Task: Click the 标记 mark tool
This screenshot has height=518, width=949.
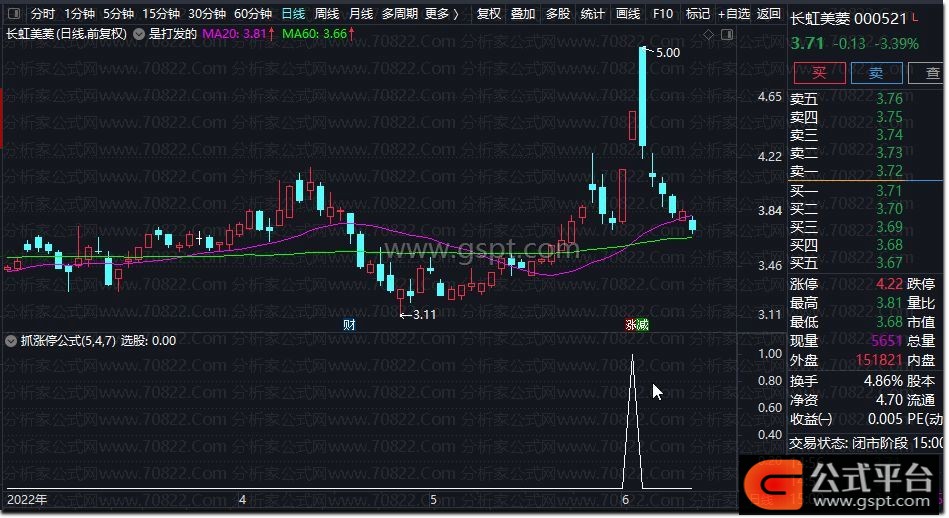Action: [698, 13]
